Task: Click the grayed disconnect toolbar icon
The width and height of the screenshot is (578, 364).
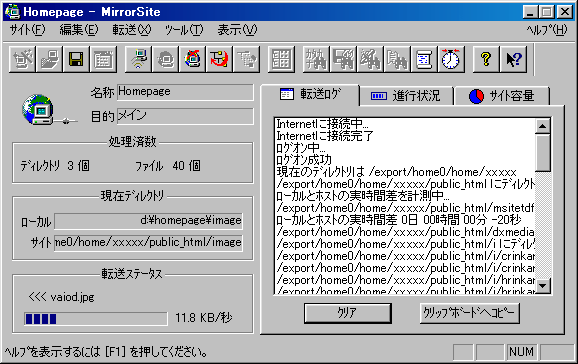Action: [166, 59]
